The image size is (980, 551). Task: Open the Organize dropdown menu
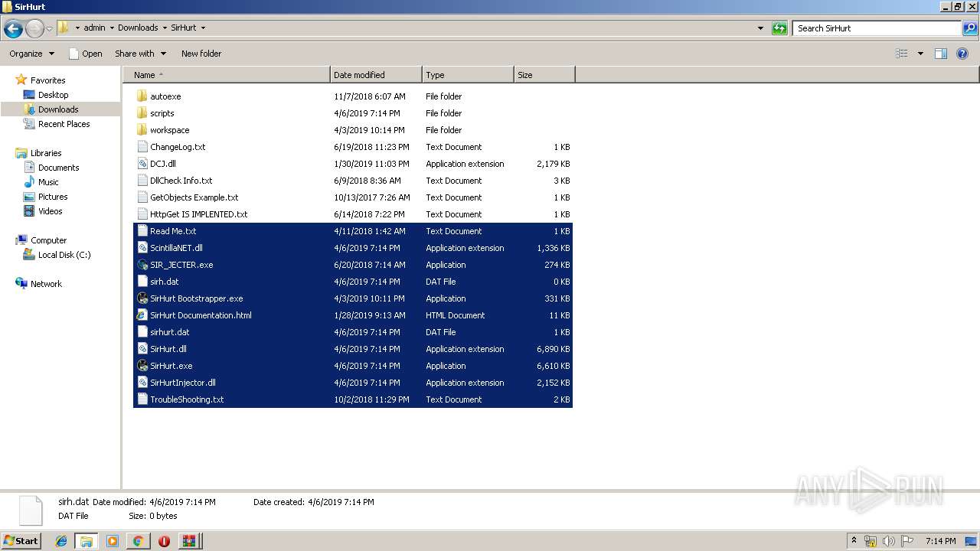pos(31,54)
